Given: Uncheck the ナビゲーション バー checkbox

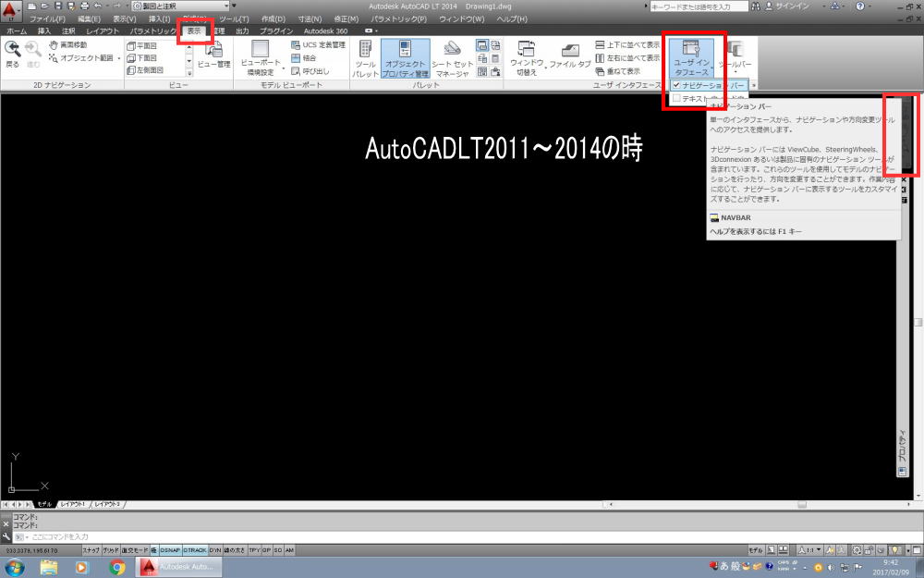Looking at the screenshot, I should click(676, 85).
